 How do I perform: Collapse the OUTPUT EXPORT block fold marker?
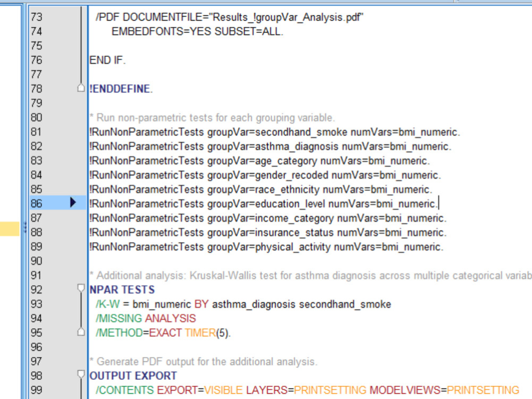point(81,375)
